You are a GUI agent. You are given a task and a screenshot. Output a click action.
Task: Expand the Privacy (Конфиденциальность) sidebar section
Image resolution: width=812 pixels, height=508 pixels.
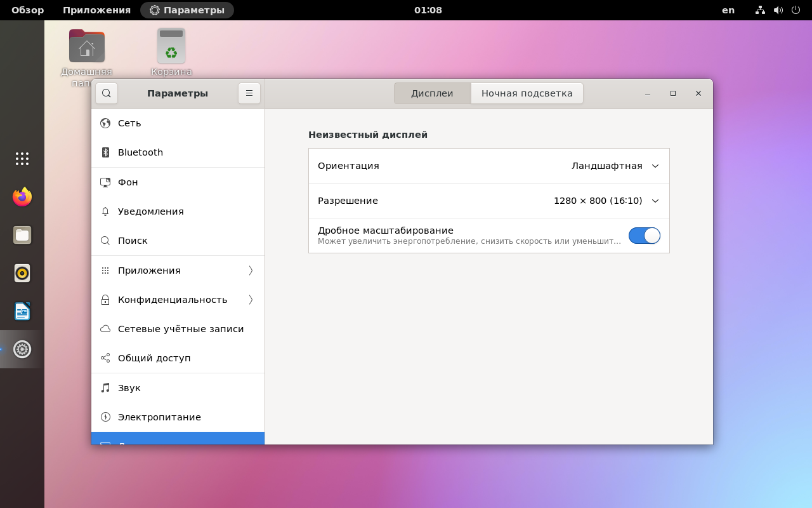[178, 300]
